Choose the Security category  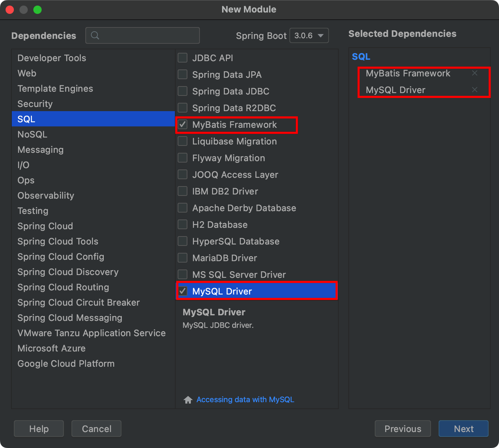[93, 104]
